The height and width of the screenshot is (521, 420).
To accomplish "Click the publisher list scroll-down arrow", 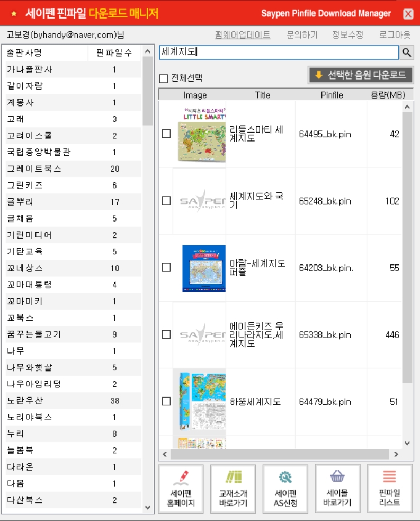I will point(148,507).
